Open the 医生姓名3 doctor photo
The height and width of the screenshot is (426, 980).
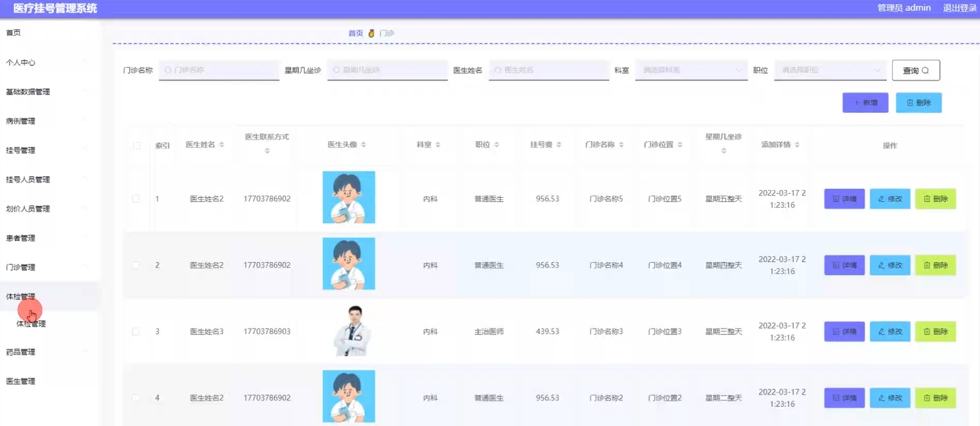coord(353,330)
